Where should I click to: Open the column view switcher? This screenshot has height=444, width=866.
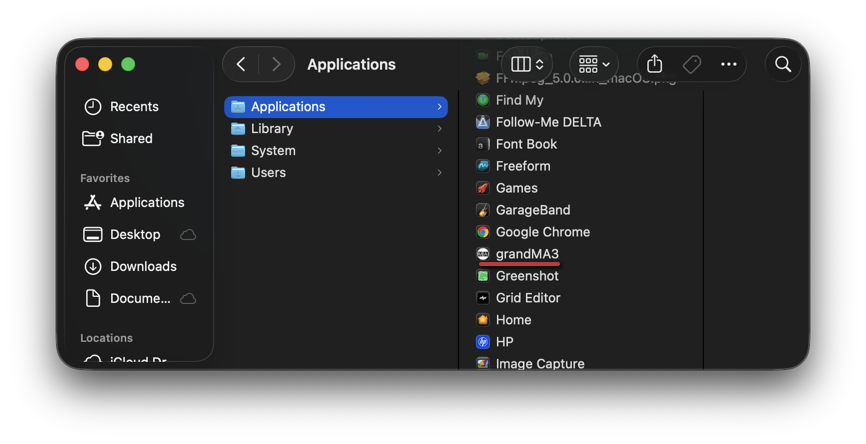coord(527,65)
